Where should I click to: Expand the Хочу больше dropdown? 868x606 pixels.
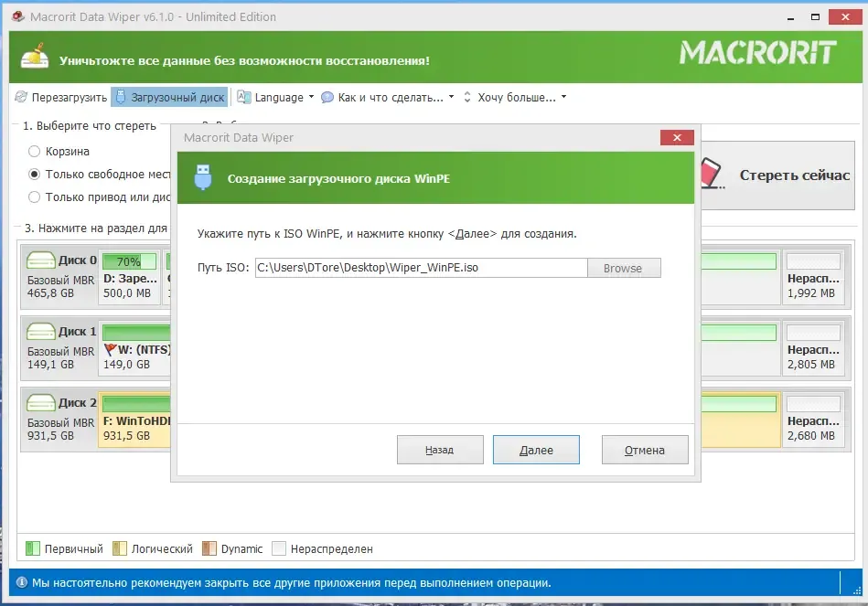point(563,97)
